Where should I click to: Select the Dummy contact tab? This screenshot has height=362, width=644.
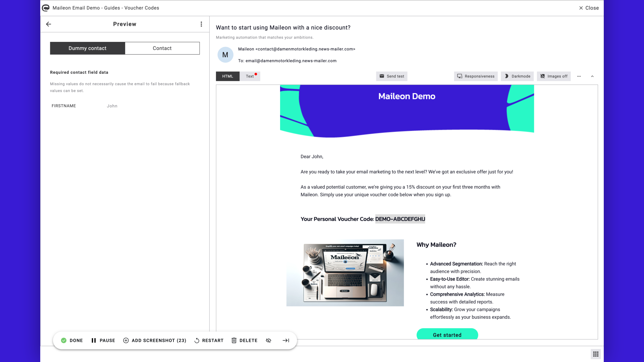tap(88, 48)
